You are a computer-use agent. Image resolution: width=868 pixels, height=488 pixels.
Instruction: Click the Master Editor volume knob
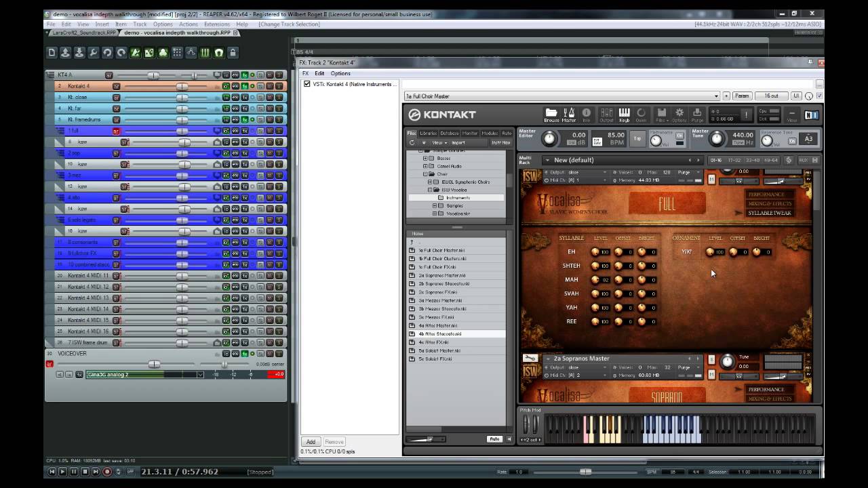[549, 139]
